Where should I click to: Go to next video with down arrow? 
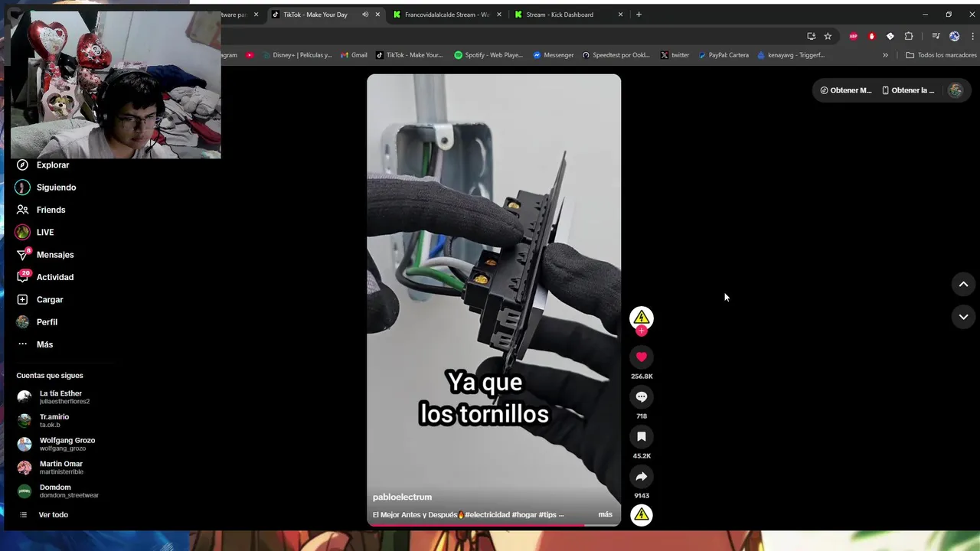pyautogui.click(x=963, y=317)
